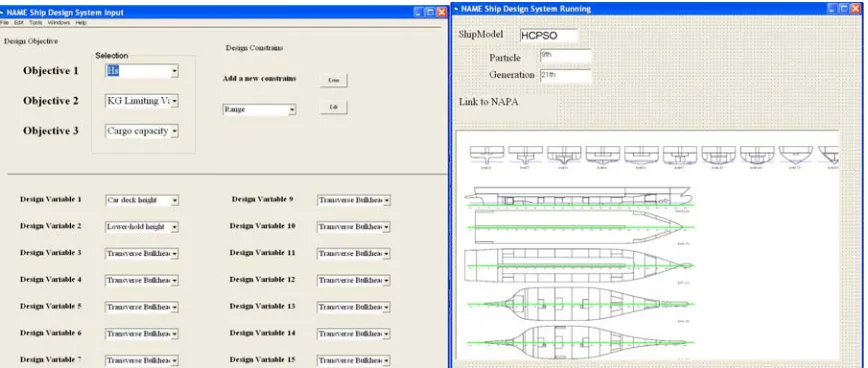Click the Particle field showing 9th
This screenshot has width=868, height=368.
point(566,56)
